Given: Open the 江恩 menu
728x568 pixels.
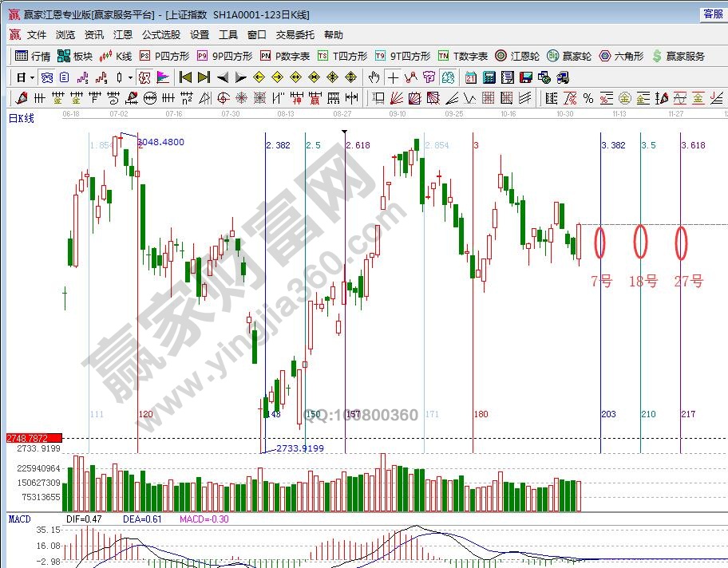Looking at the screenshot, I should 123,35.
